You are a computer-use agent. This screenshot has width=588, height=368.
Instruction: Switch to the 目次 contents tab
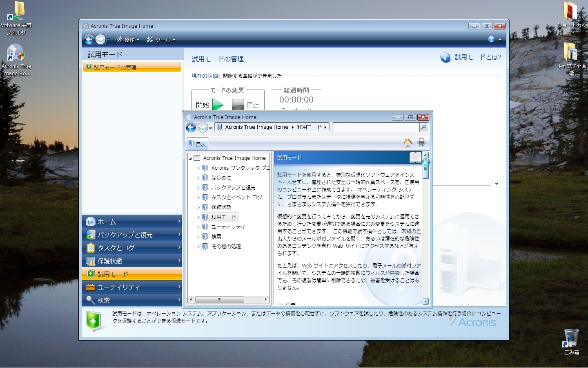click(x=198, y=144)
